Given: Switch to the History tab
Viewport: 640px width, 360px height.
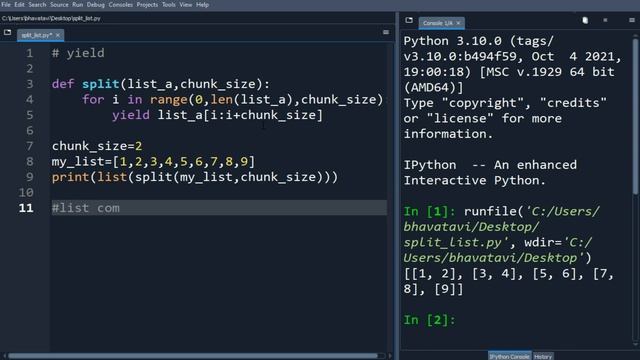Looking at the screenshot, I should [543, 356].
